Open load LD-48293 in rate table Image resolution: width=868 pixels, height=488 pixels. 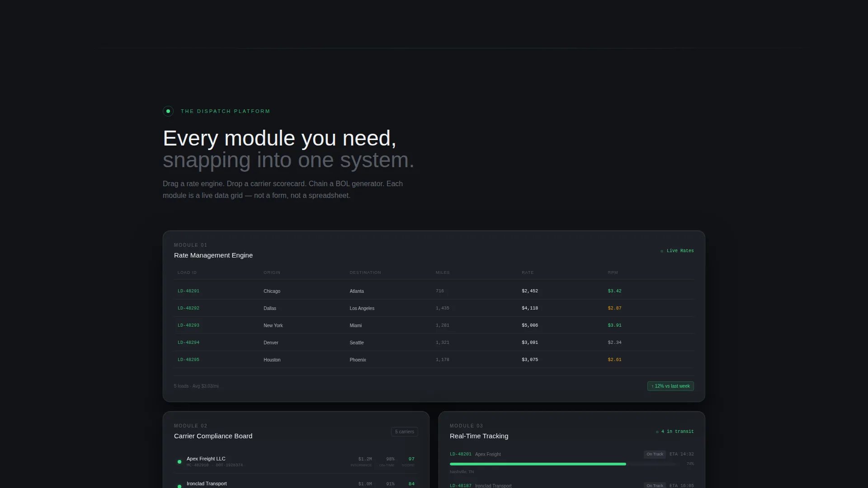[x=189, y=325]
